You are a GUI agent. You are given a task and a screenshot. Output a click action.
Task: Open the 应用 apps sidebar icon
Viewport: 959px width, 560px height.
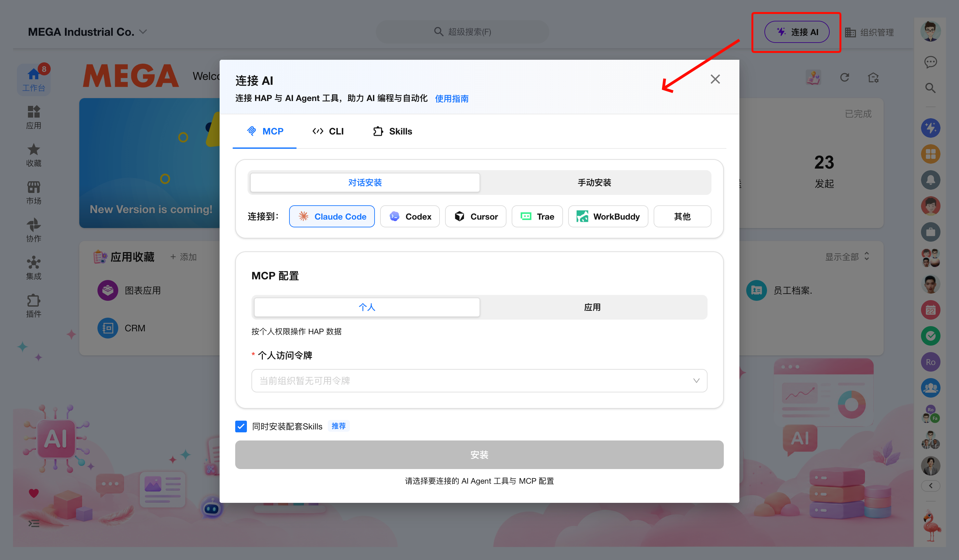(x=33, y=117)
